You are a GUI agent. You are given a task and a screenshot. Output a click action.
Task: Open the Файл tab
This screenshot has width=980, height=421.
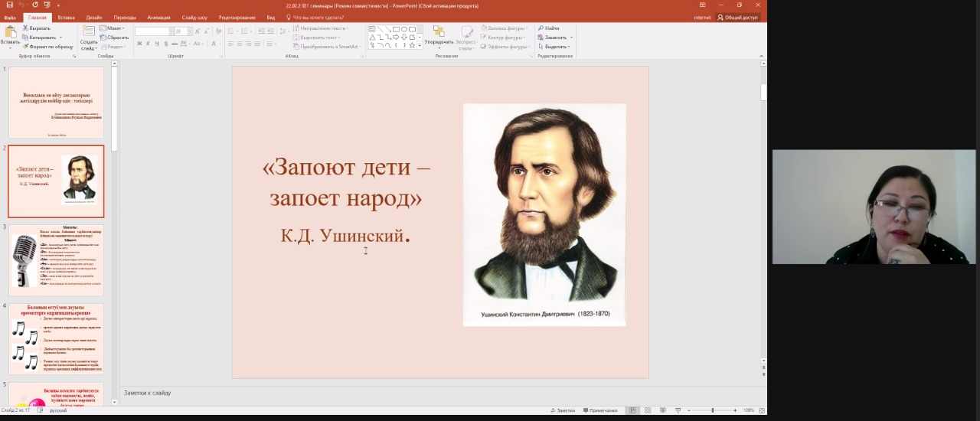[10, 17]
